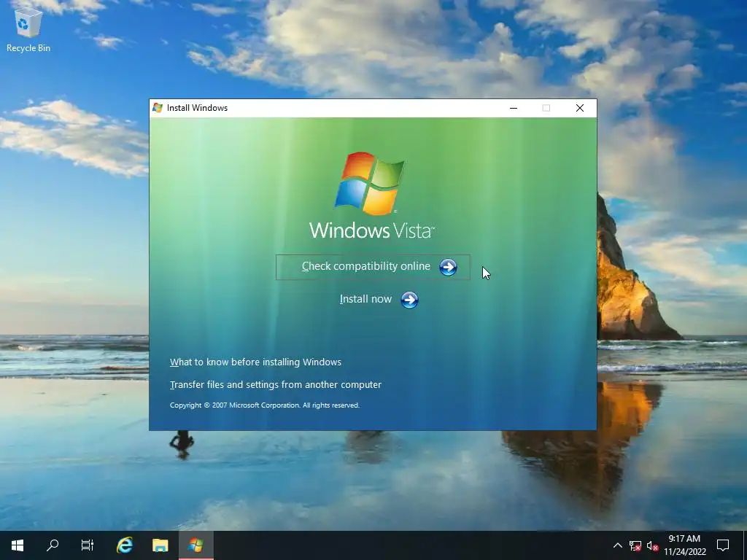Click the blue arrow next to Check compatibility online

click(448, 267)
